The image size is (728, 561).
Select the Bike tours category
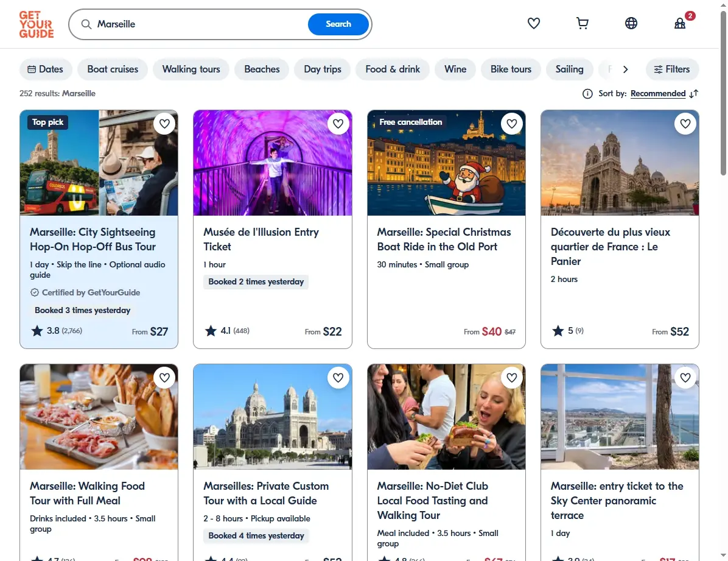point(511,69)
